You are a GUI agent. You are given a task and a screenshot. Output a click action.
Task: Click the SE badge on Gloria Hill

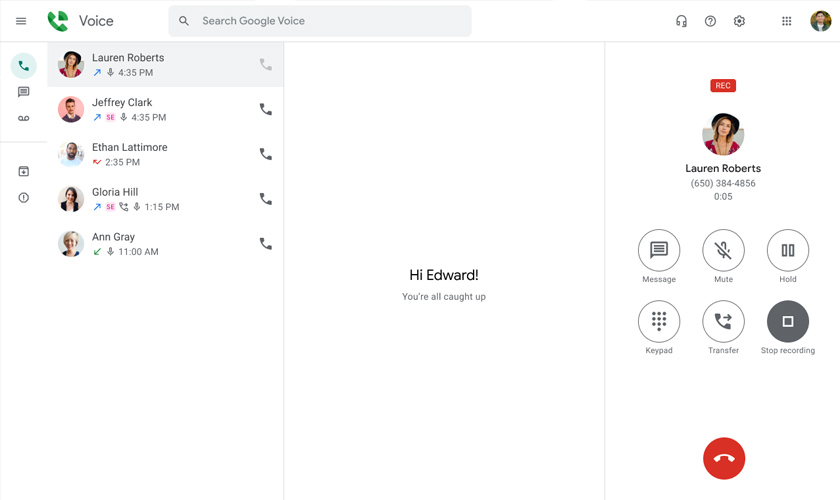(x=110, y=207)
